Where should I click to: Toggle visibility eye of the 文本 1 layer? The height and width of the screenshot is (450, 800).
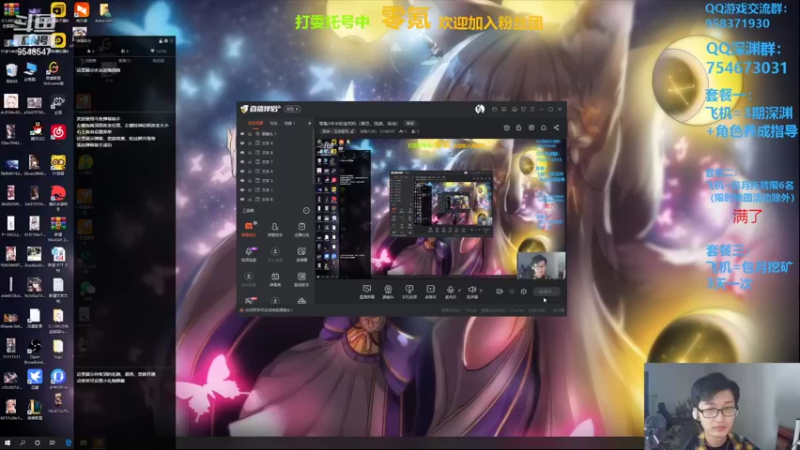242,190
